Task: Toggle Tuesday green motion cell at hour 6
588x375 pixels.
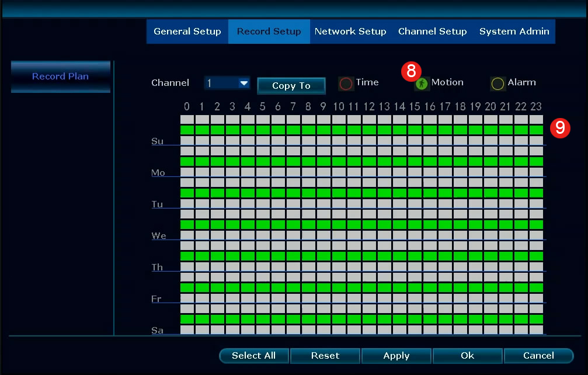Action: pyautogui.click(x=279, y=193)
